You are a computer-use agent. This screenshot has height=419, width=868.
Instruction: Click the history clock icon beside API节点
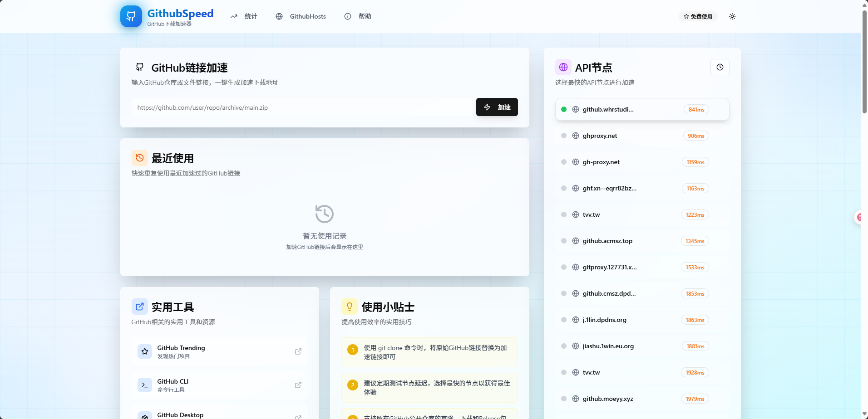pos(720,67)
